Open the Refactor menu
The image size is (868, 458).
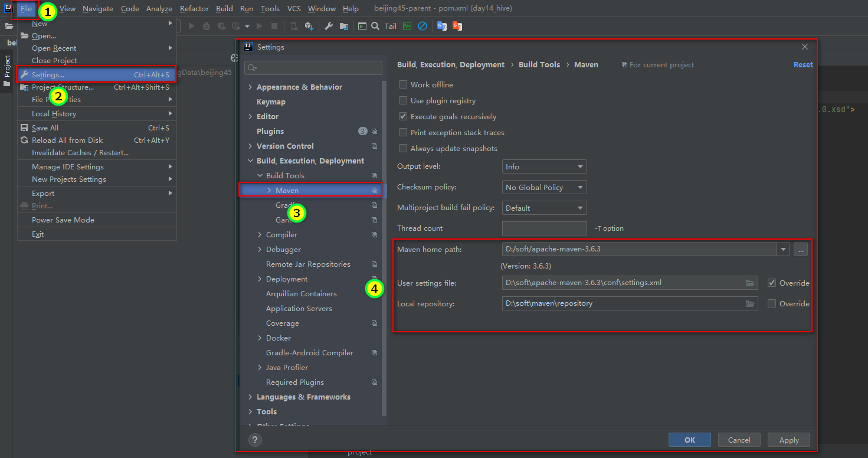pyautogui.click(x=194, y=9)
